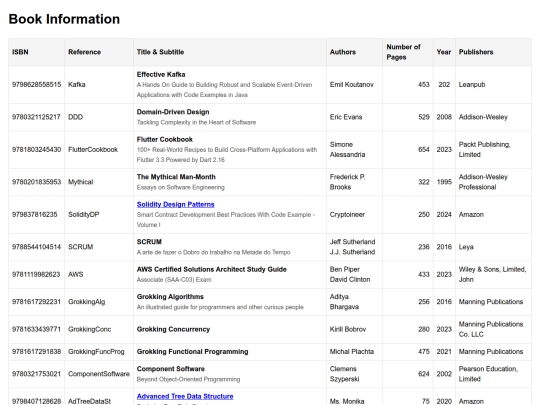Click the Year column header
The width and height of the screenshot is (540, 405).
coord(444,52)
